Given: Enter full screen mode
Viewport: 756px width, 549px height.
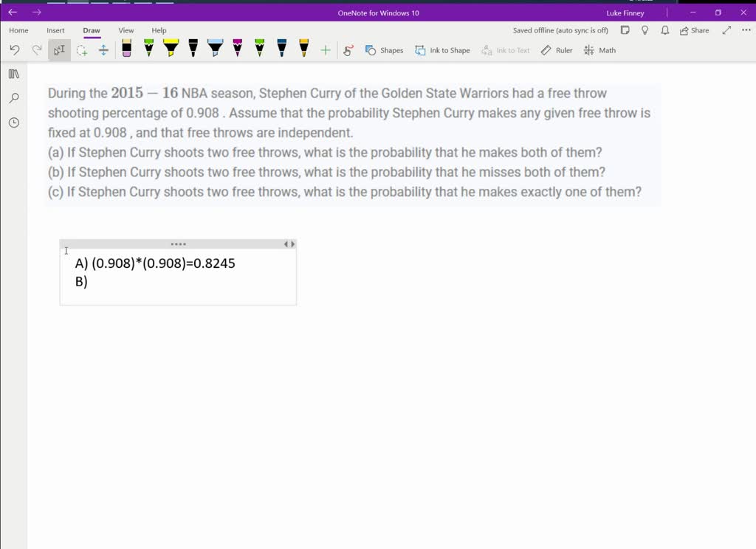Looking at the screenshot, I should [x=726, y=30].
